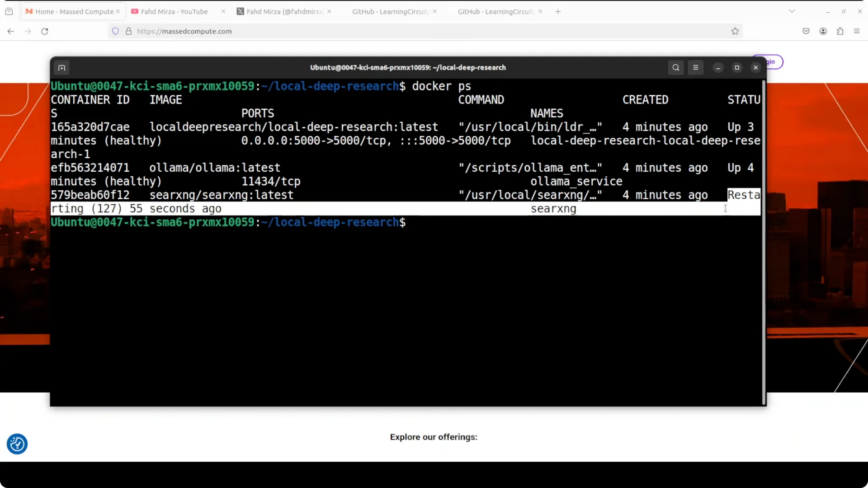
Task: Click container ID 165a320d7cae
Action: tap(90, 127)
